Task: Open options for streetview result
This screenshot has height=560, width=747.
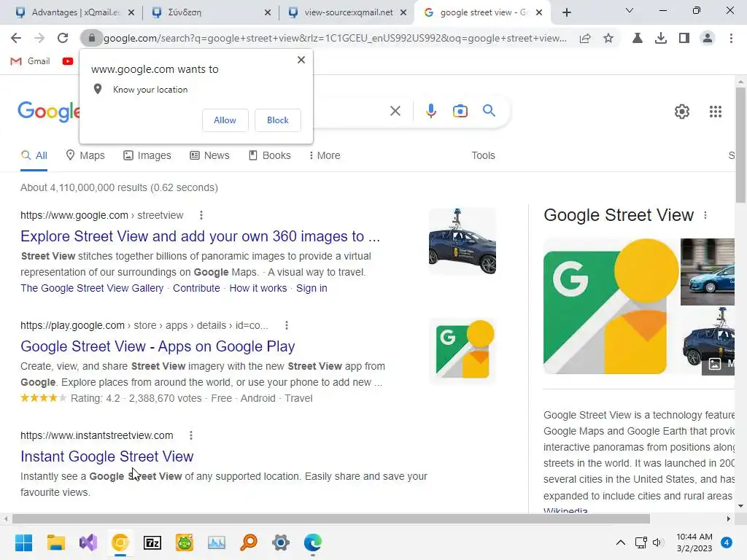Action: [201, 215]
